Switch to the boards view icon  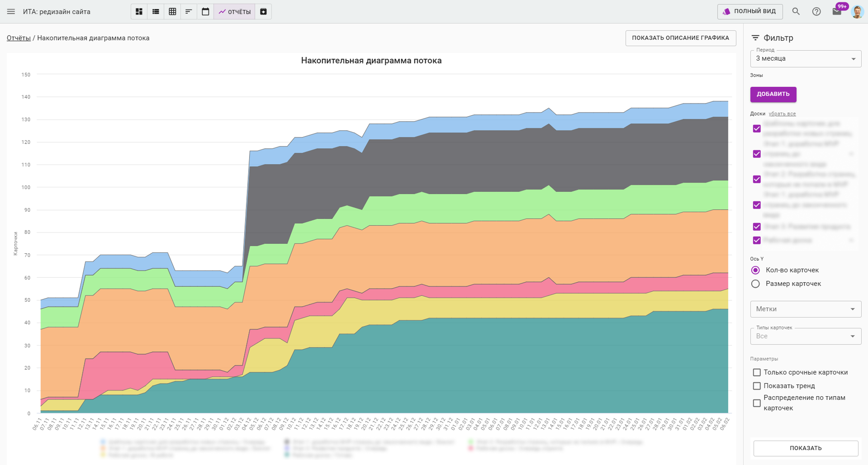coord(139,12)
